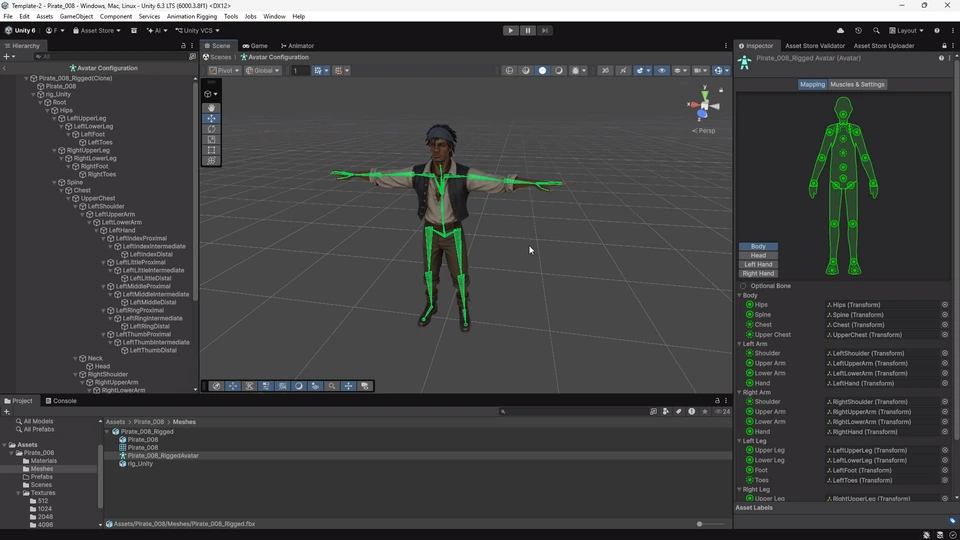This screenshot has width=960, height=540.
Task: Click the global search magnifier icon
Action: pyautogui.click(x=876, y=31)
